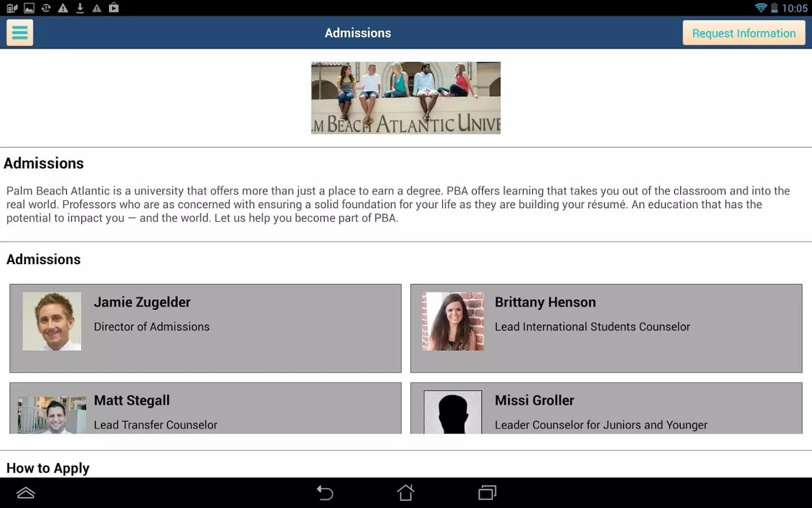
Task: Tap the Android home navigation button
Action: [405, 493]
